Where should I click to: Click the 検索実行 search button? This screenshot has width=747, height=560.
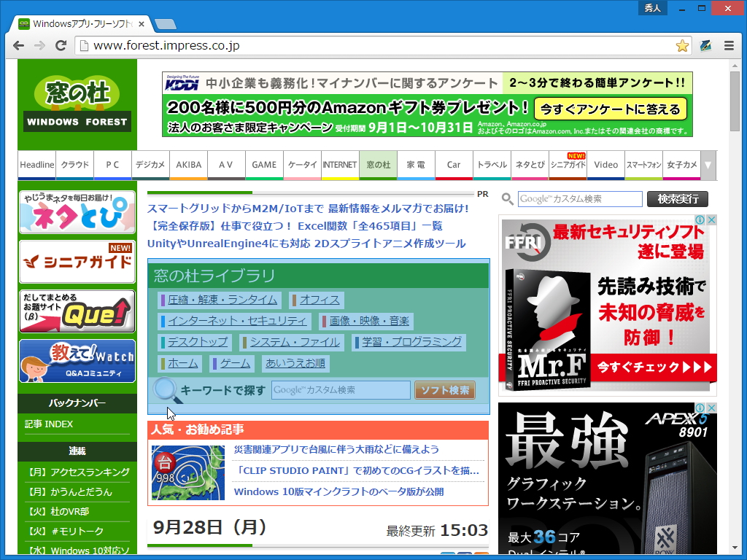tap(678, 199)
